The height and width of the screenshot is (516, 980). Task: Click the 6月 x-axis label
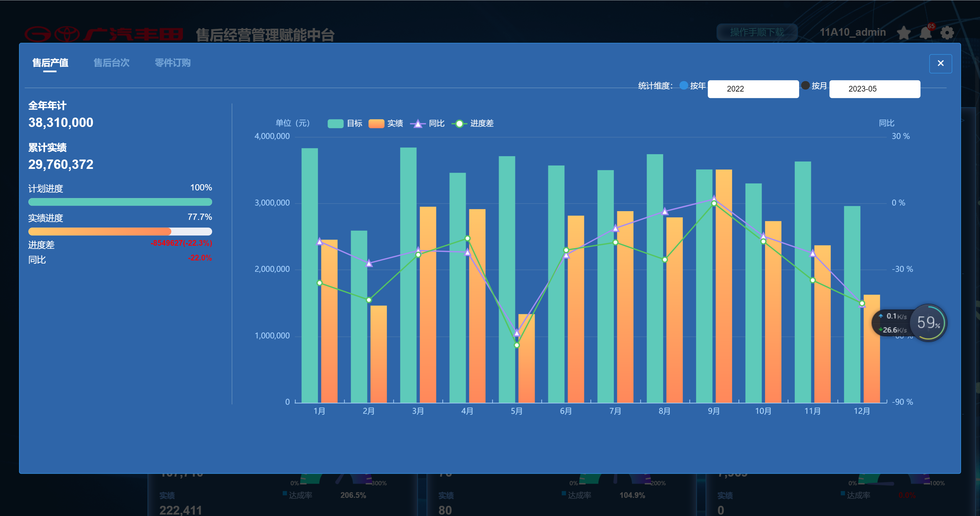point(566,411)
